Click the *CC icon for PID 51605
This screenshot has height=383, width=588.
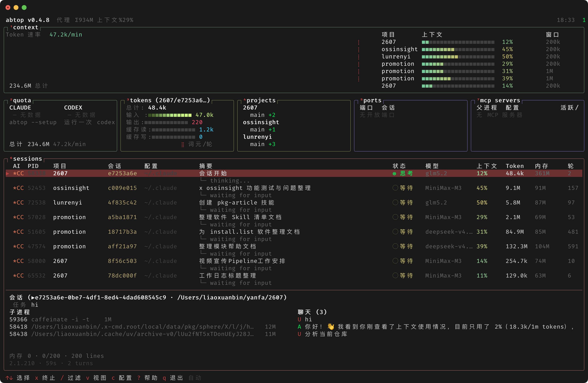(x=18, y=232)
